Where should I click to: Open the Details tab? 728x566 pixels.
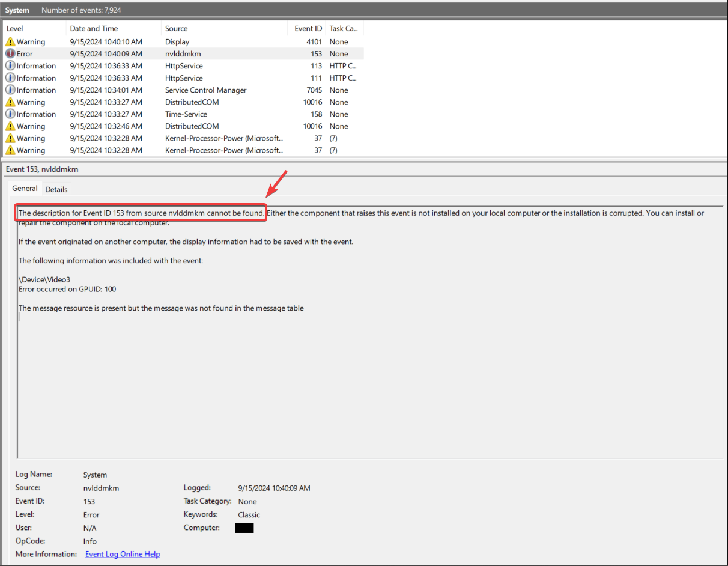56,189
